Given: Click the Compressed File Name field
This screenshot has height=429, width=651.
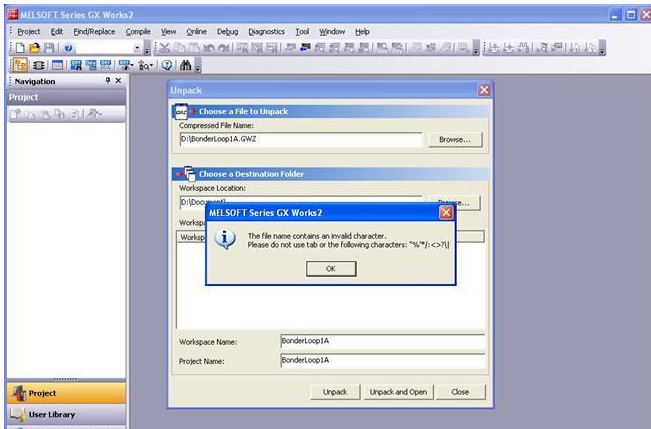Looking at the screenshot, I should [301, 140].
